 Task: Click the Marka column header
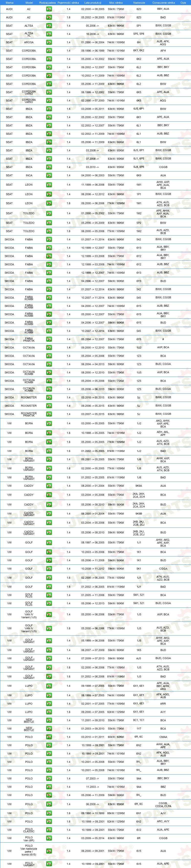coord(10,2)
